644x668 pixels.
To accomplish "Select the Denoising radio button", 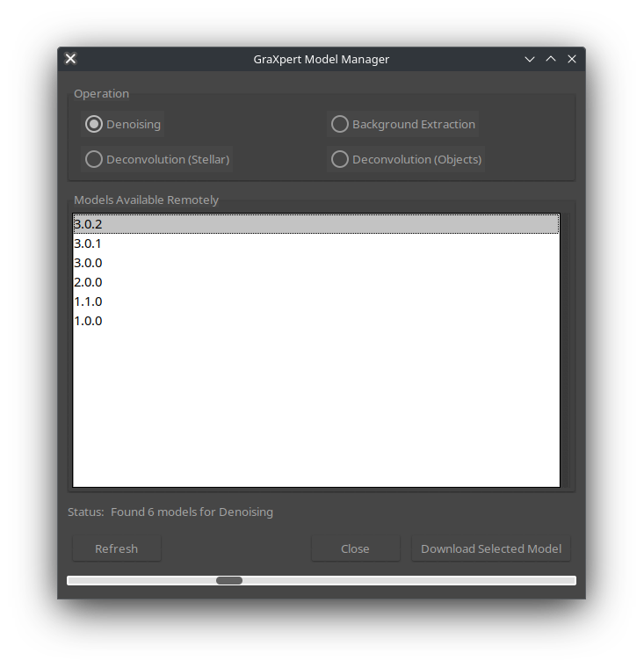I will coord(123,125).
